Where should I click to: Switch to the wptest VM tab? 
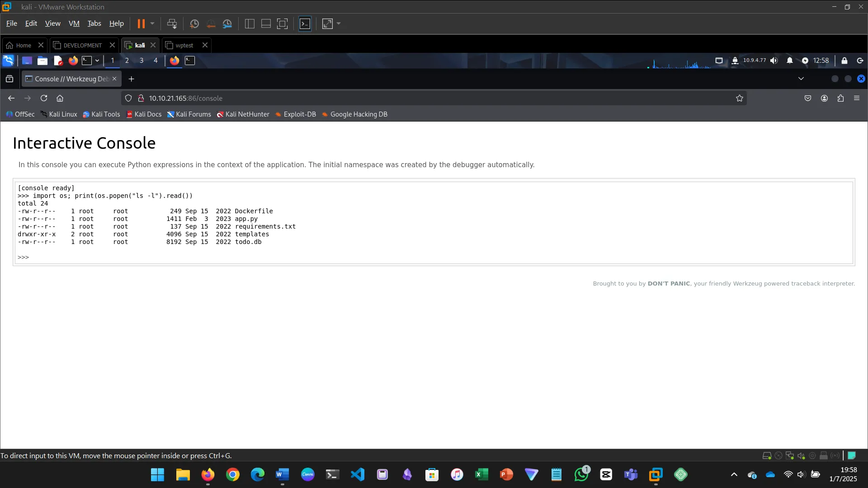point(184,45)
